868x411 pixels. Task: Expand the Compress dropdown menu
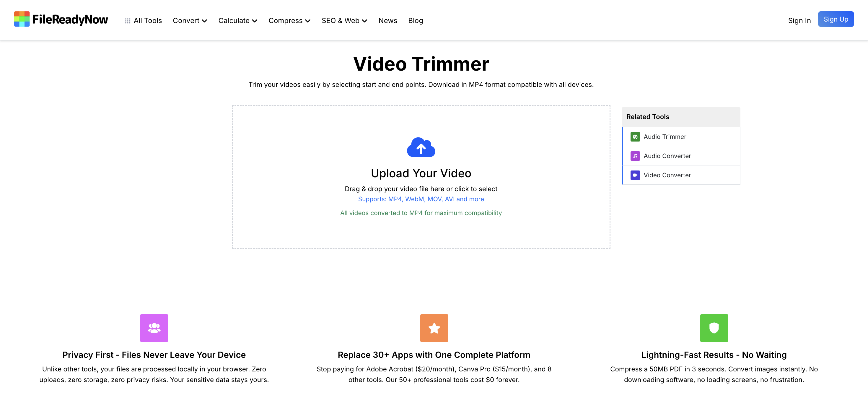tap(289, 21)
